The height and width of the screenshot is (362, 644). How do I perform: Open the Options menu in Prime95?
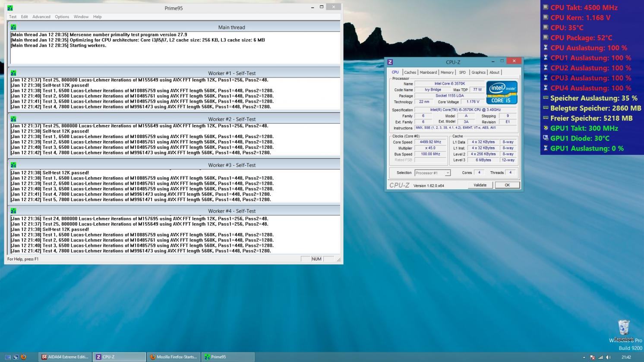coord(62,17)
